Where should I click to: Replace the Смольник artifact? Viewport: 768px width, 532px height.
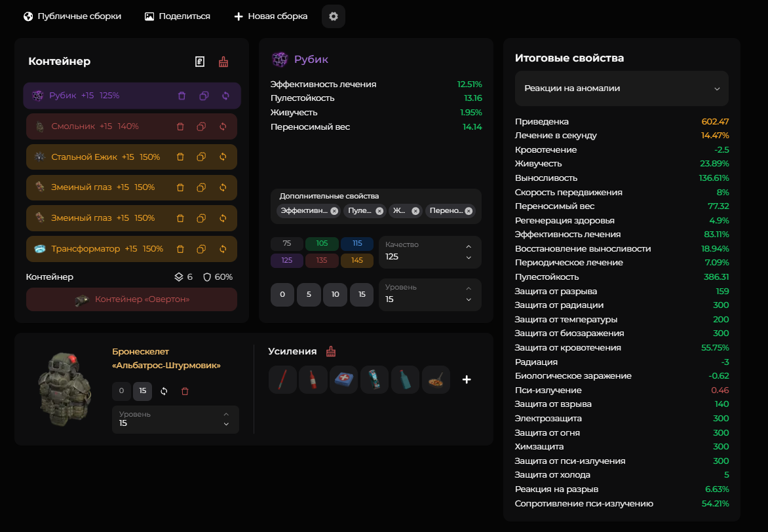point(223,126)
